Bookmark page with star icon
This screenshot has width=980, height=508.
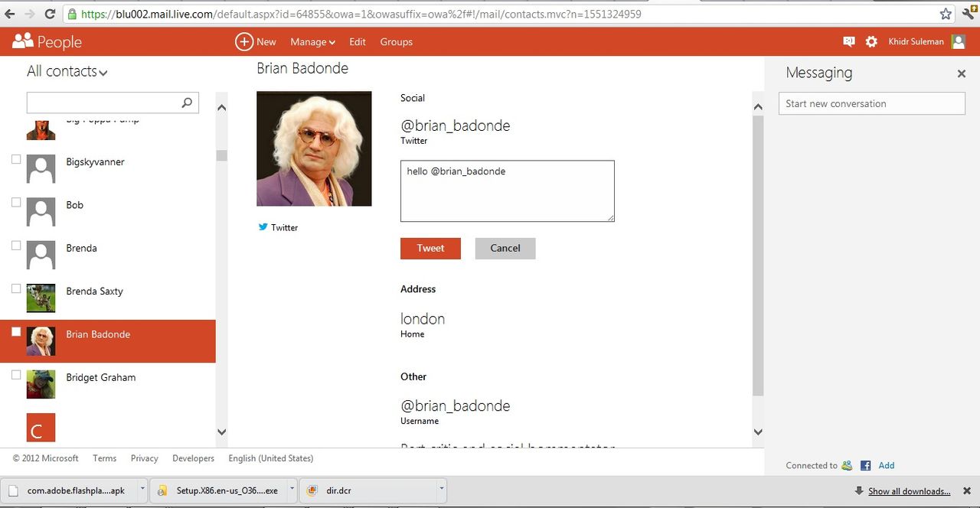946,14
